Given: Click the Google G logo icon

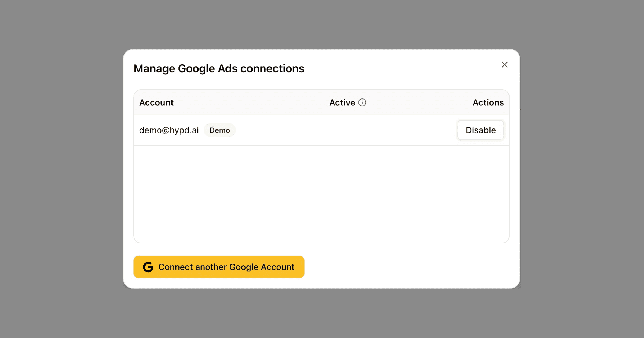Looking at the screenshot, I should [148, 267].
